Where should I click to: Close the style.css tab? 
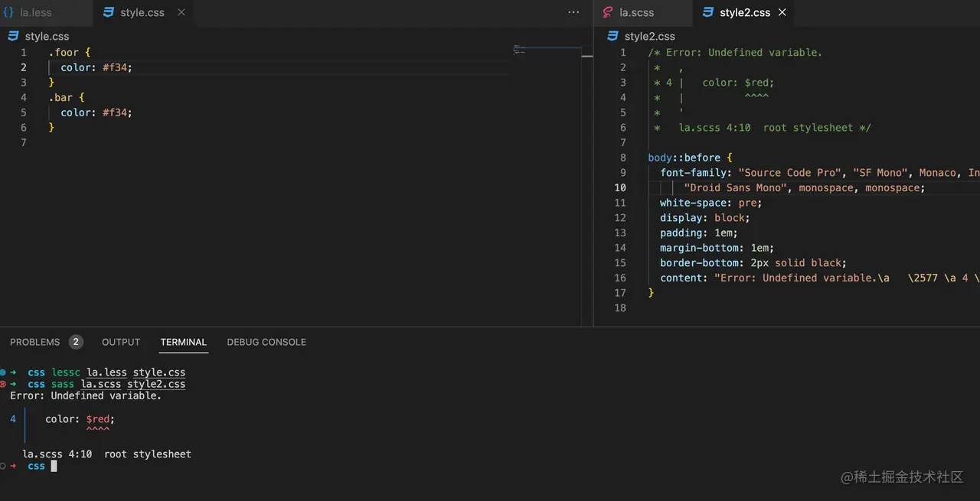181,12
